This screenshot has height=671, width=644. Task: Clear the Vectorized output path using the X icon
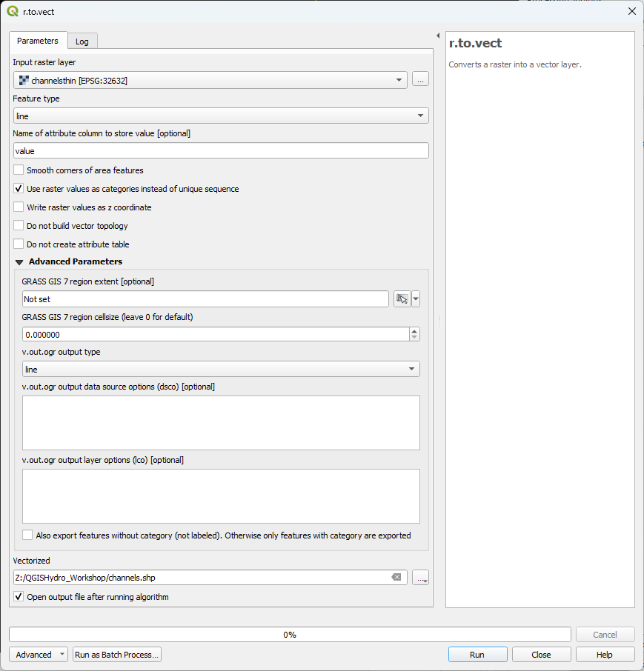[396, 577]
